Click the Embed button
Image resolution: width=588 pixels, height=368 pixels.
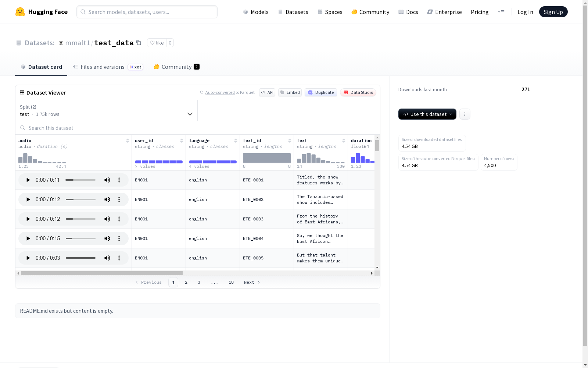290,92
